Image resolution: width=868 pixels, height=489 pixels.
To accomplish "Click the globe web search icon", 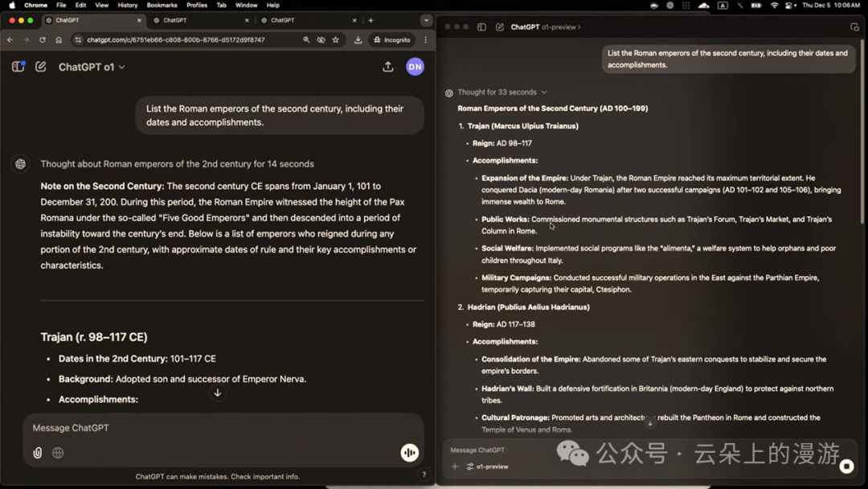I will click(x=58, y=453).
